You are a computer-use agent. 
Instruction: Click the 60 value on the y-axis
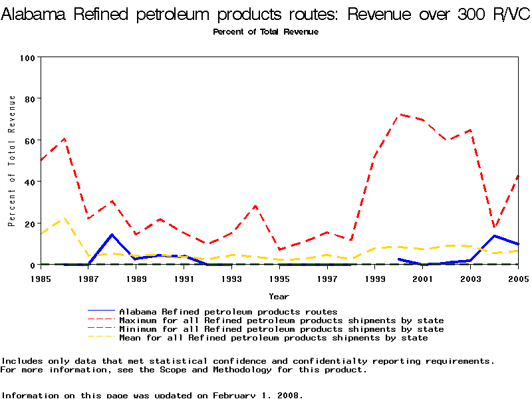(29, 140)
